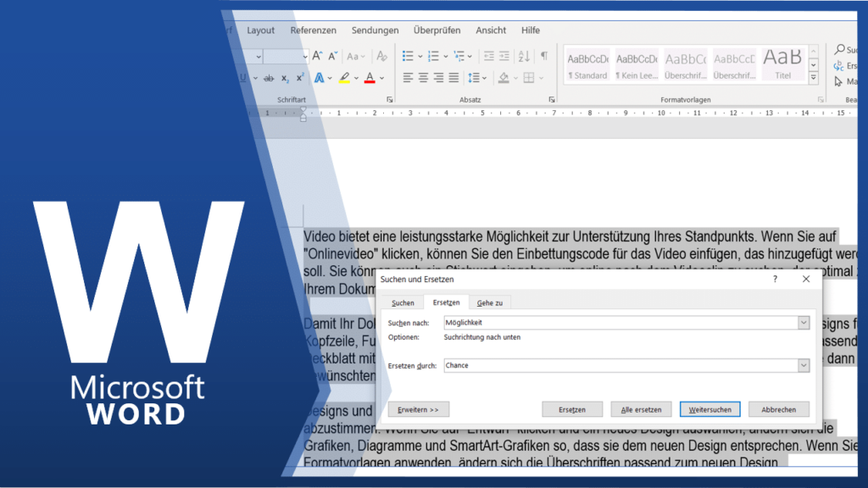This screenshot has width=868, height=488.
Task: Open the font size dropdown
Action: click(x=305, y=57)
